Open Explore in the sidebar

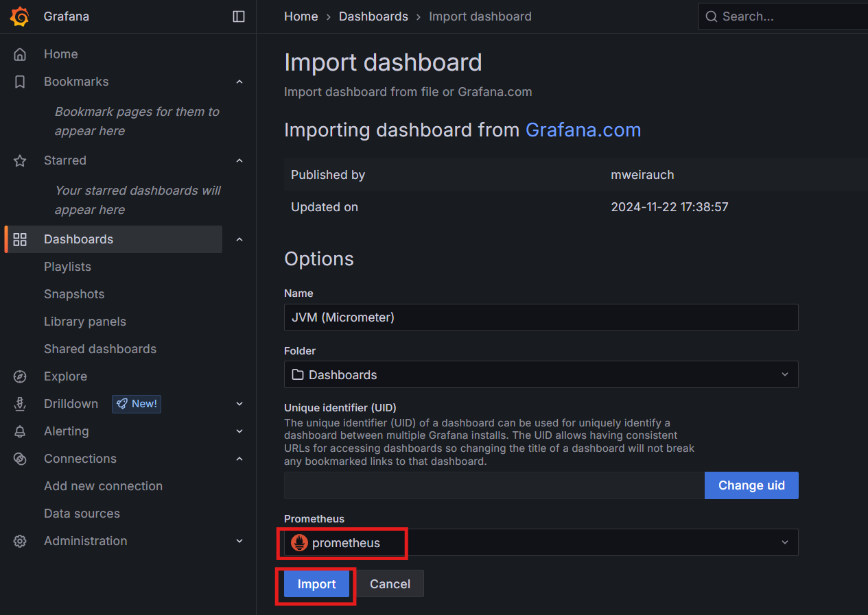(65, 376)
